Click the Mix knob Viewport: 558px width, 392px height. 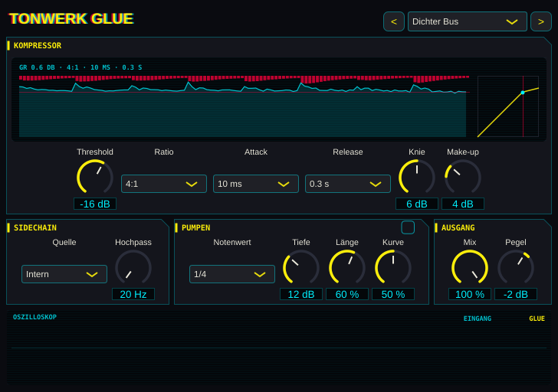coord(470,267)
